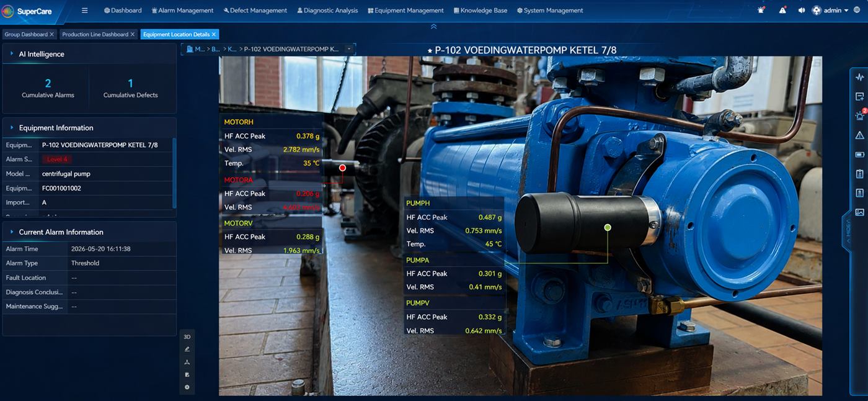Open the image gallery icon in right sidebar

click(x=859, y=212)
